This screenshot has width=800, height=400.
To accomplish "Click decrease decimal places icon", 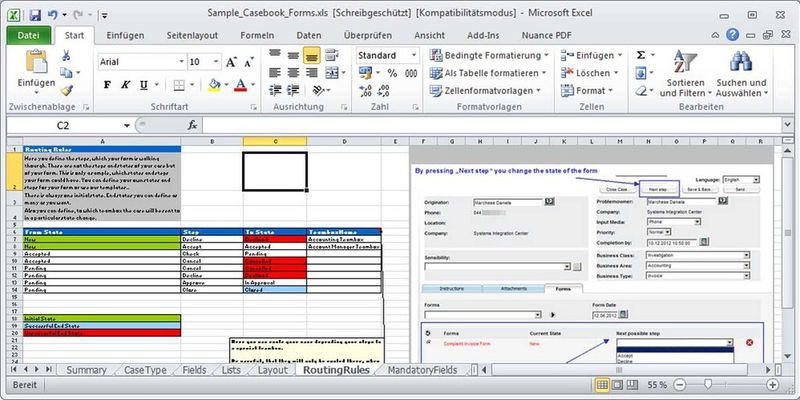I will [x=383, y=91].
